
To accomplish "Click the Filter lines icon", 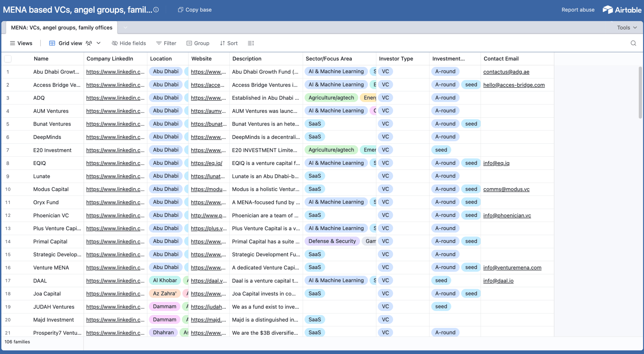I will pos(159,43).
